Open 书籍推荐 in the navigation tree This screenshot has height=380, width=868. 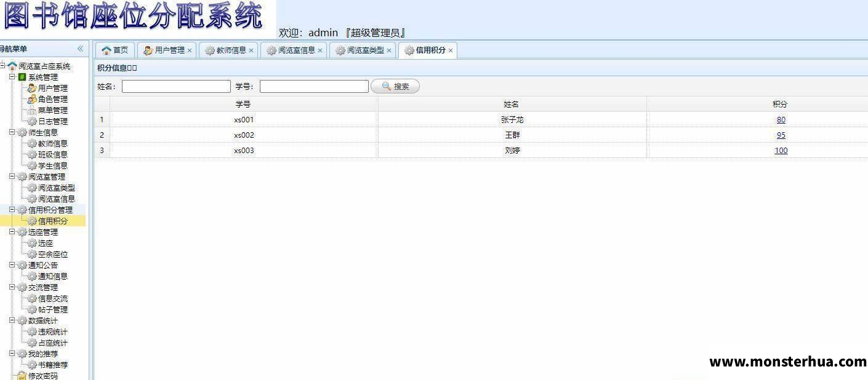click(x=53, y=365)
